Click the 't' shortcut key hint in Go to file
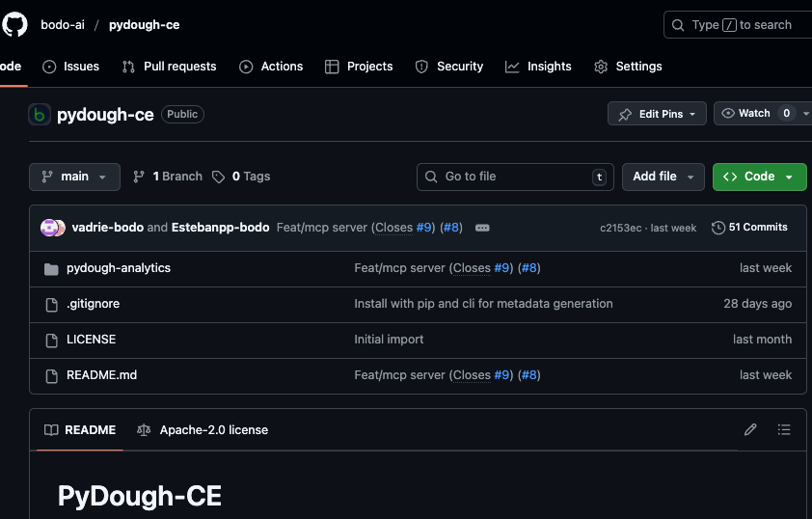 599,178
